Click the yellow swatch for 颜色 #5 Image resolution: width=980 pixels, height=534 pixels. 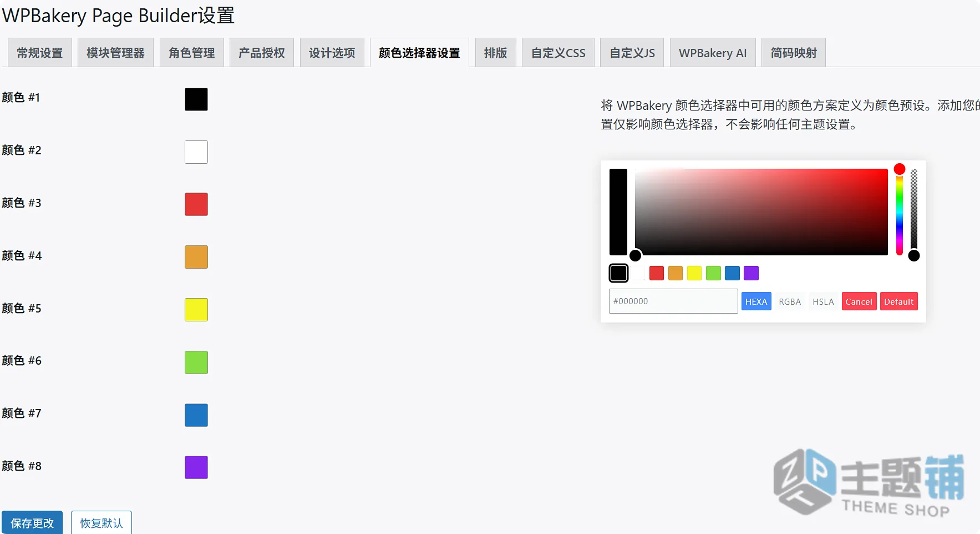tap(196, 310)
